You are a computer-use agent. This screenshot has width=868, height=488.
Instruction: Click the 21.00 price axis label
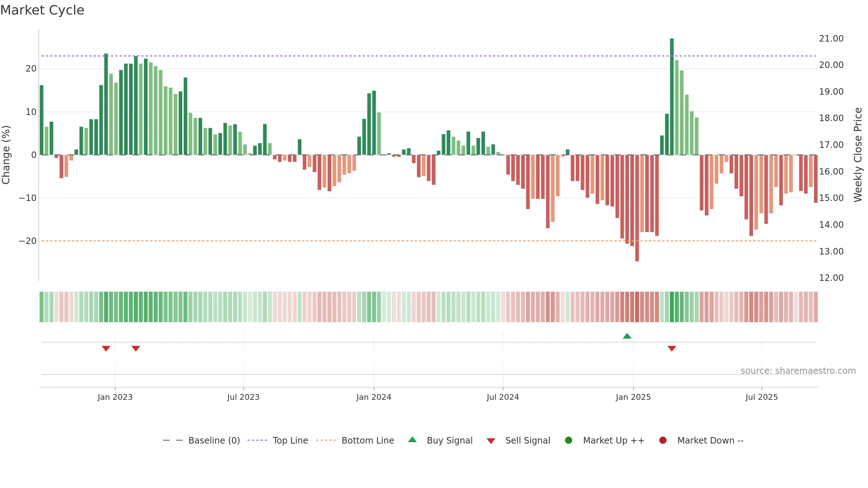831,39
